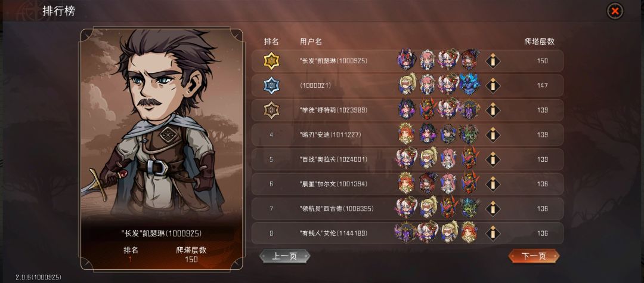This screenshot has height=283, width=644.
Task: Click the blonde hero avatar in rank 2 row
Action: point(407,85)
